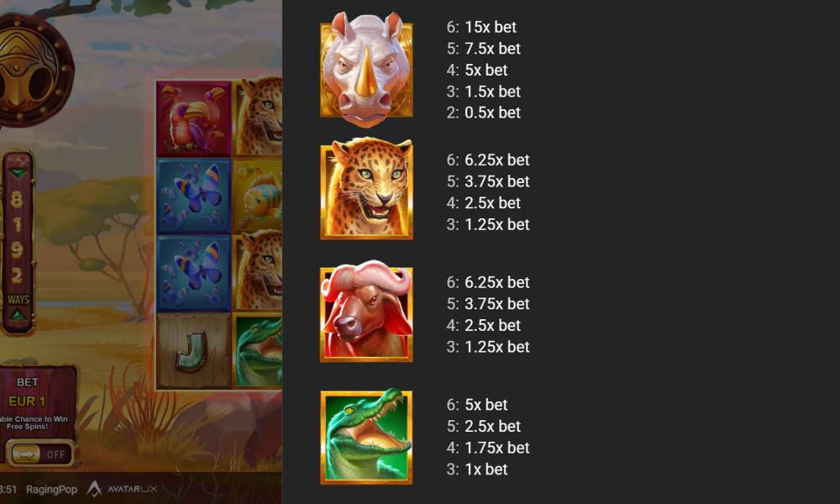
Task: Click the crocodile symbol on the reels
Action: click(x=258, y=351)
